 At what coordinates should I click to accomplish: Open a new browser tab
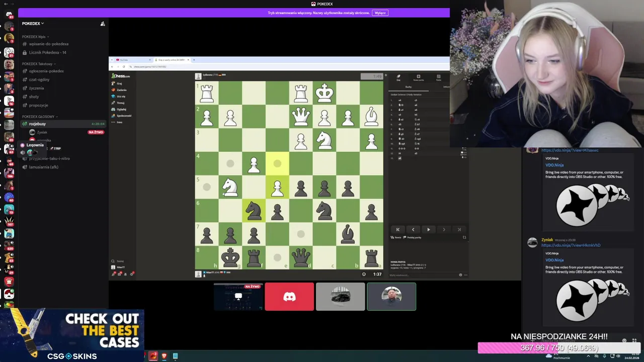[194, 60]
